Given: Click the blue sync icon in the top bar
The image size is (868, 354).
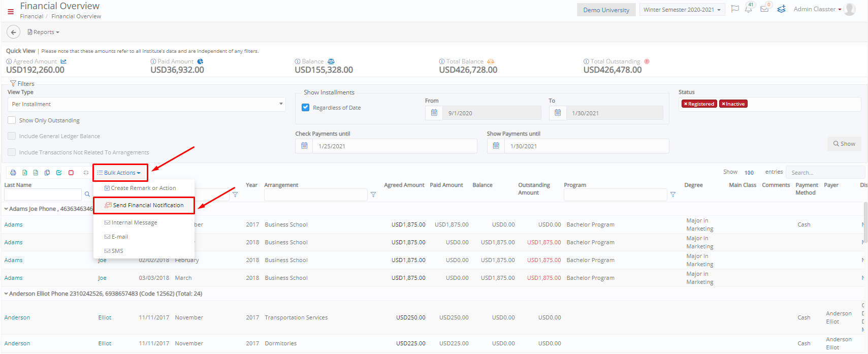Looking at the screenshot, I should 782,9.
